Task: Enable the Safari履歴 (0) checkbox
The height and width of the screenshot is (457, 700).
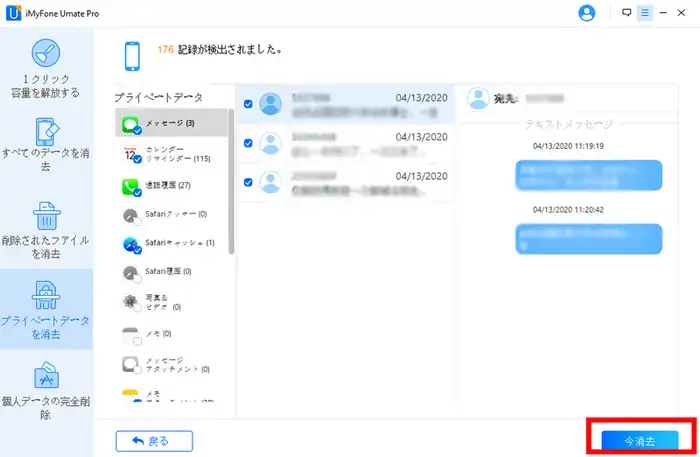Action: click(138, 278)
